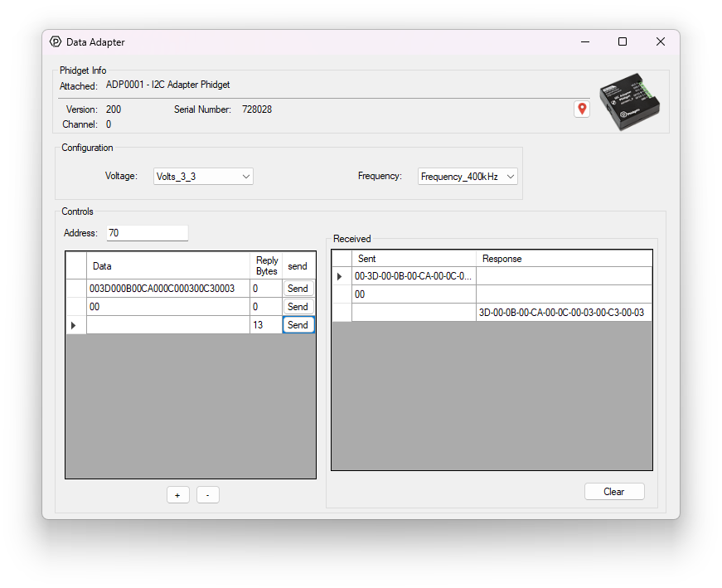This screenshot has width=722, height=588.
Task: Open the Frequency dropdown
Action: click(468, 177)
